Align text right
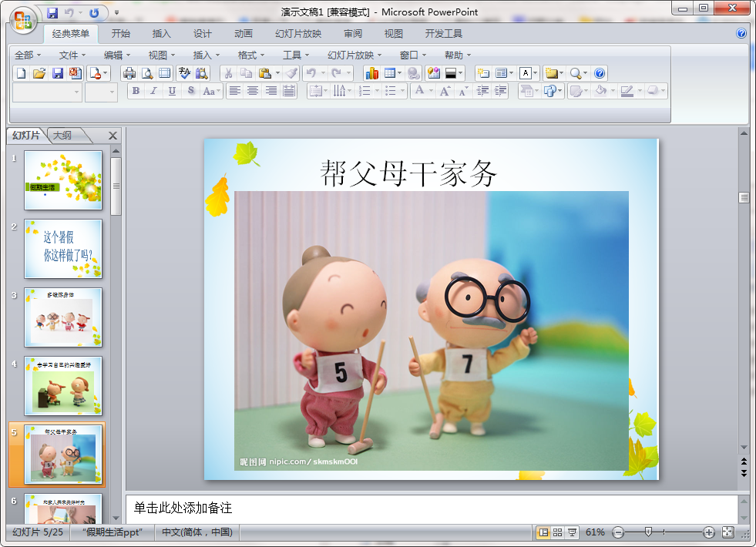Screen dimensions: 756x547 tap(271, 91)
